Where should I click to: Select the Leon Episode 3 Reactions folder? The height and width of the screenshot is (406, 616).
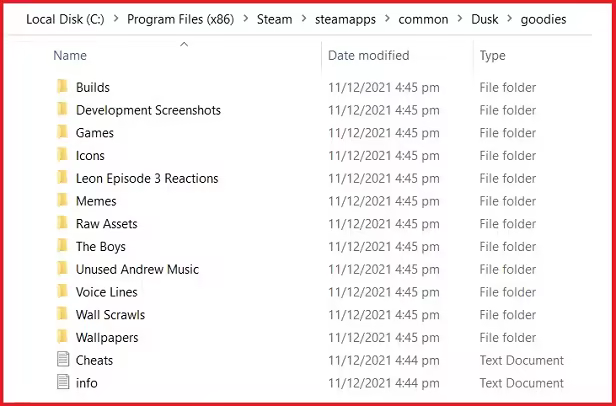point(146,178)
